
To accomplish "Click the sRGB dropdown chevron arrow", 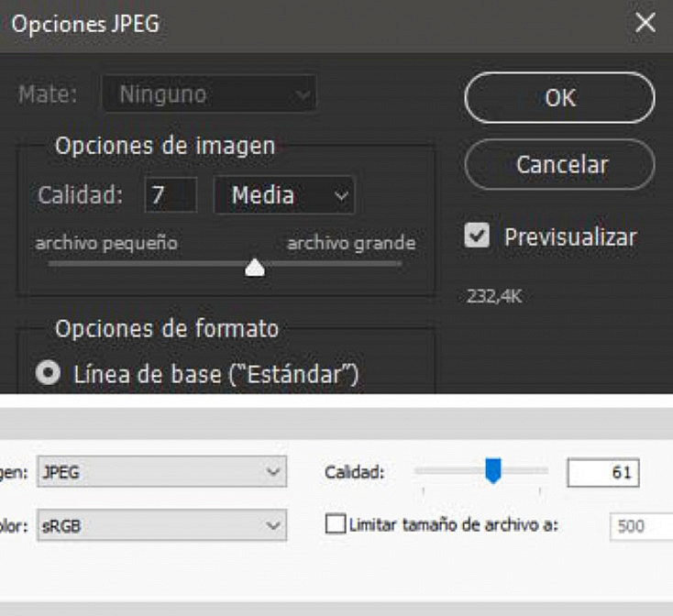I will [x=273, y=525].
